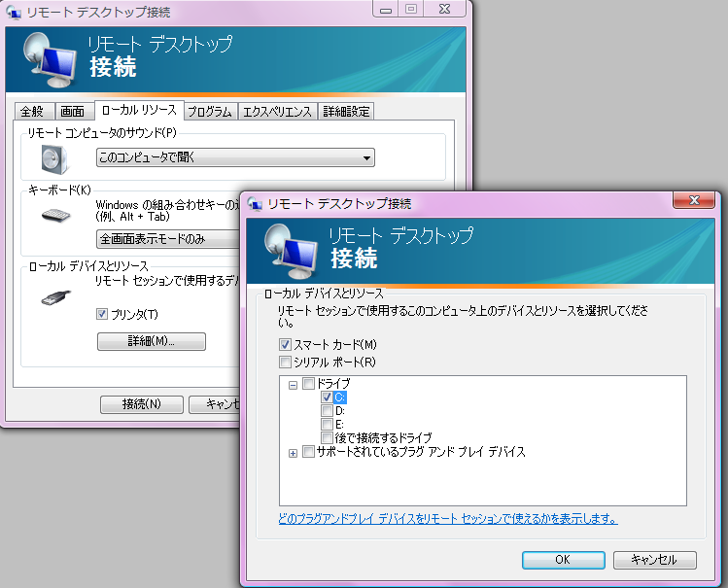The width and height of the screenshot is (728, 588).
Task: Select the ローカル リソース tab
Action: coord(139,110)
